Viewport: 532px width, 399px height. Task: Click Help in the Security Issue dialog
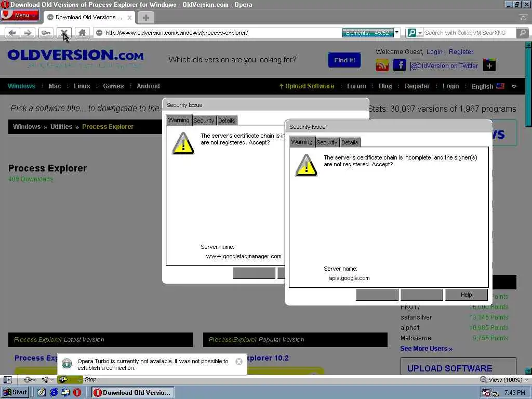pos(466,295)
